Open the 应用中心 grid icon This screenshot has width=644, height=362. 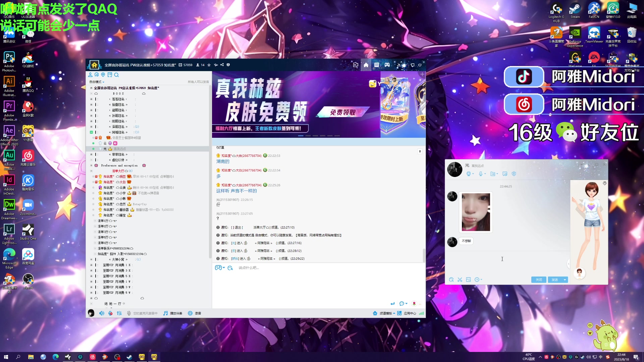coord(399,313)
